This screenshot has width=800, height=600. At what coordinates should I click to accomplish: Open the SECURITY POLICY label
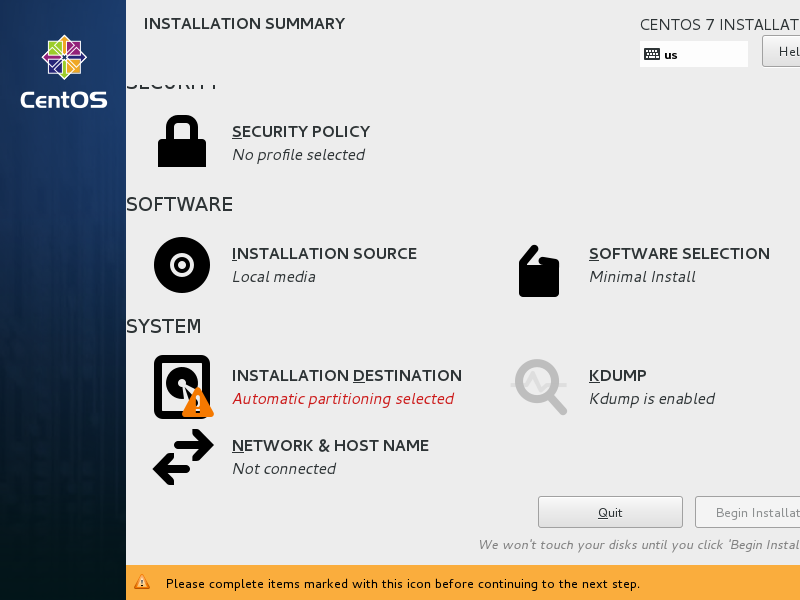301,132
